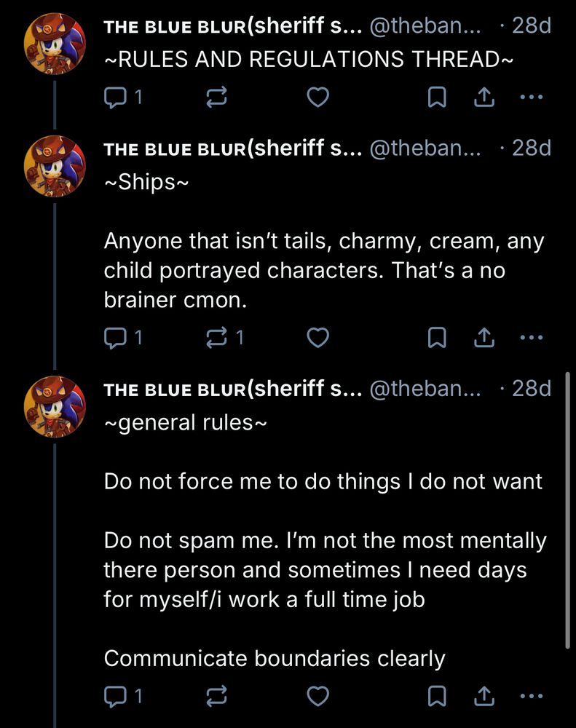Open @theban handle on general rules tweet
576x728 pixels.
tap(426, 389)
